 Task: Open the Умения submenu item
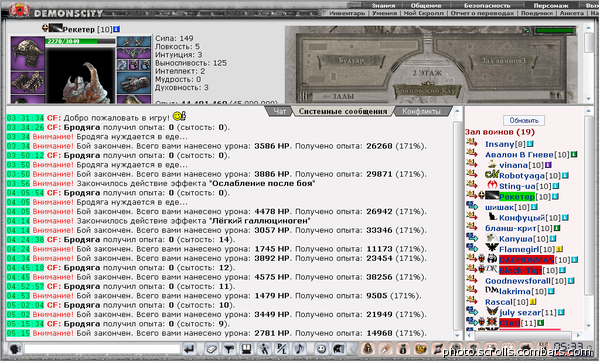(384, 13)
